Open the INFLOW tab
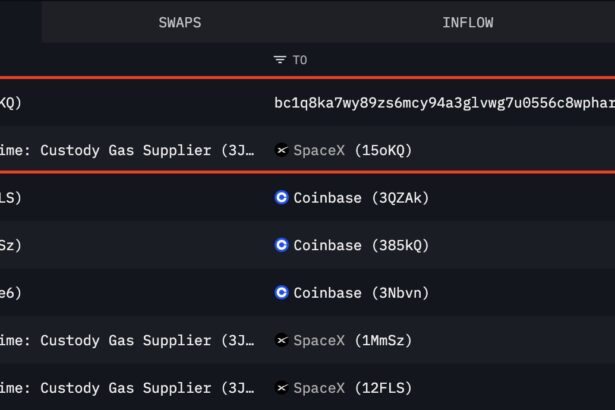The height and width of the screenshot is (410, 615). coord(467,22)
